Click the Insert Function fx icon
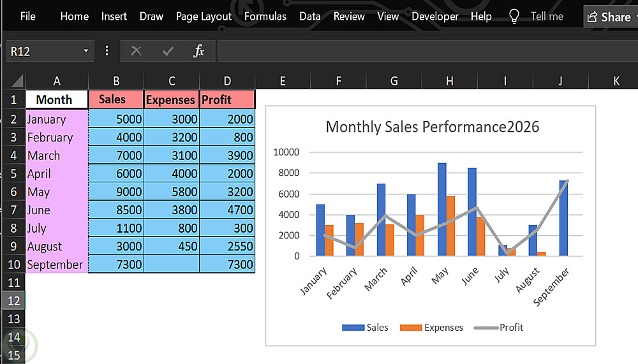 [199, 51]
